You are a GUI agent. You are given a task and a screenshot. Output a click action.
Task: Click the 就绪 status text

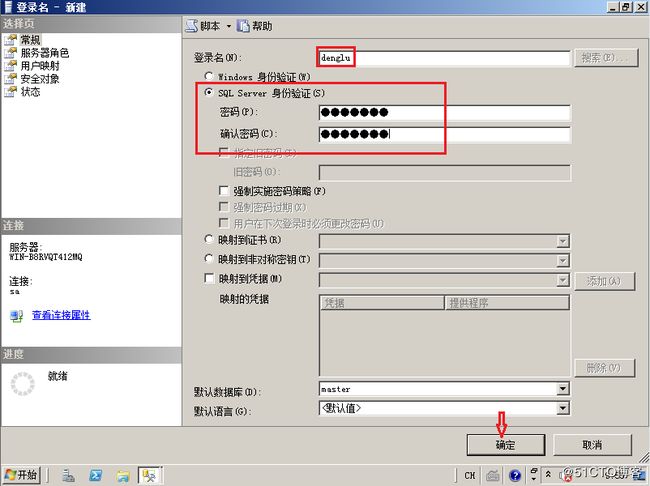click(57, 376)
